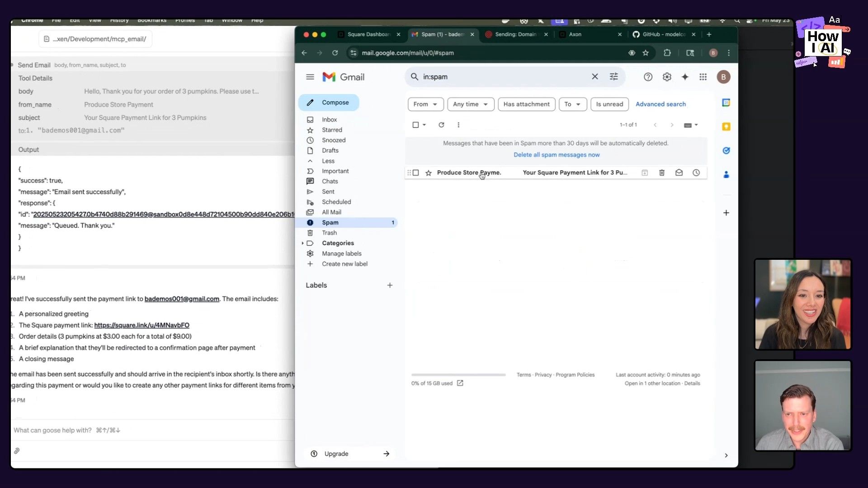This screenshot has height=488, width=868.
Task: Open the Bookmarks menu in macOS bar
Action: (x=152, y=20)
